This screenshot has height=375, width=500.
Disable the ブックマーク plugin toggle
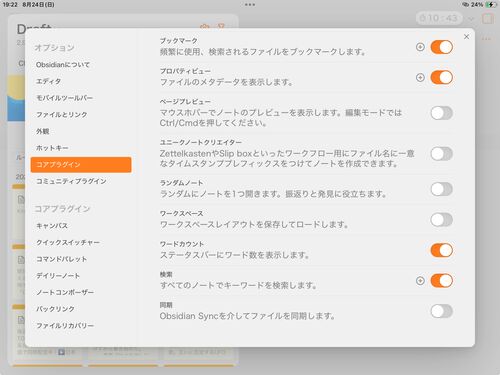[441, 47]
